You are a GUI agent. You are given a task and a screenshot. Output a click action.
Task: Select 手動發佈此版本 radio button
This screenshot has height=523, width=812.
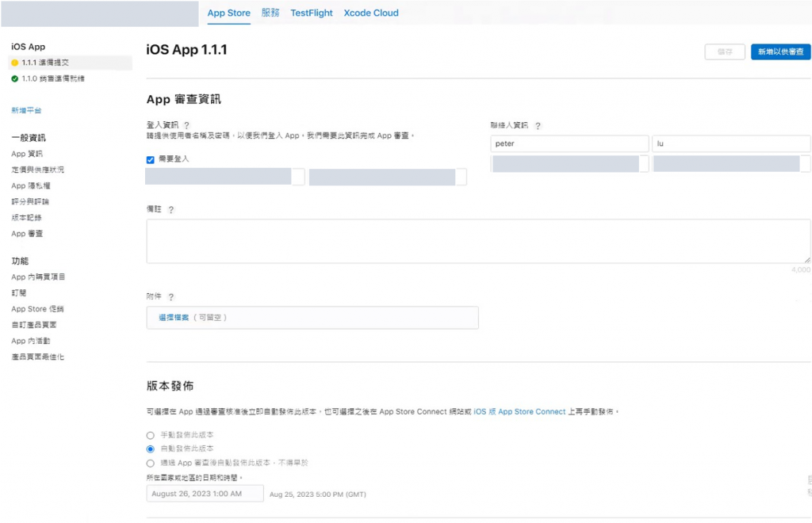click(x=150, y=436)
